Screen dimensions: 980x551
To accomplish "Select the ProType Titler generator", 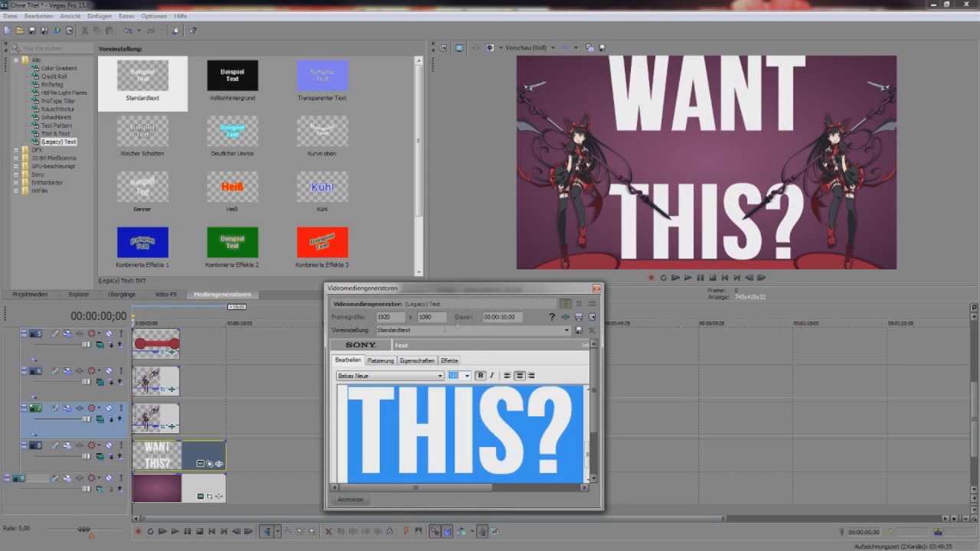I will (x=58, y=101).
